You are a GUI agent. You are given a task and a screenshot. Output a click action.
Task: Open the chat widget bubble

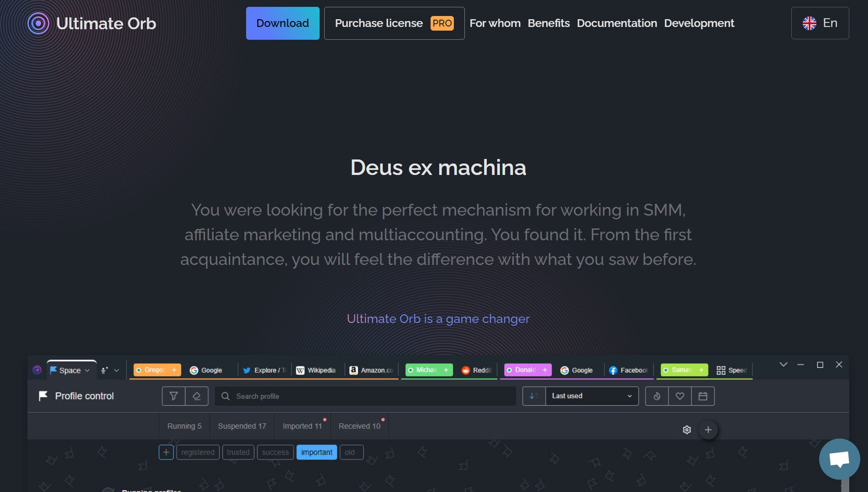click(839, 459)
